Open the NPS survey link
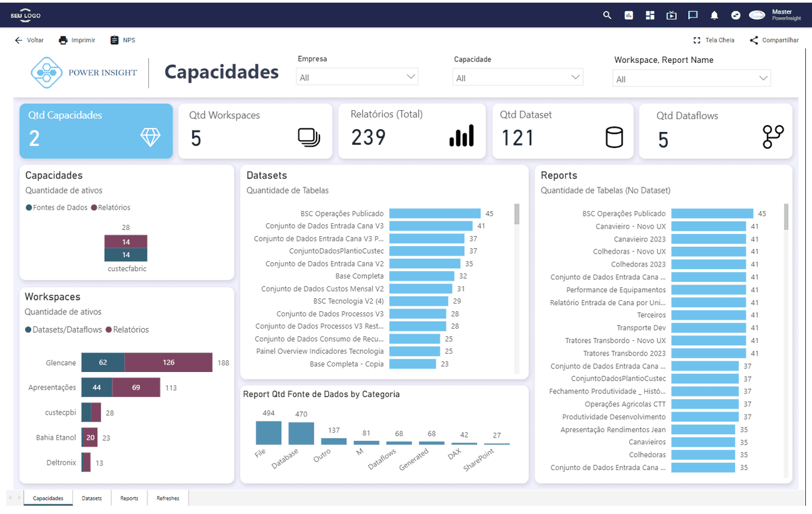This screenshot has height=514, width=812. (x=122, y=41)
